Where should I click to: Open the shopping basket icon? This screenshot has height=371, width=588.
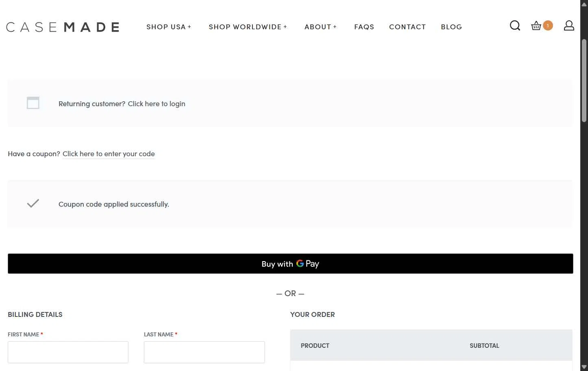pyautogui.click(x=536, y=26)
